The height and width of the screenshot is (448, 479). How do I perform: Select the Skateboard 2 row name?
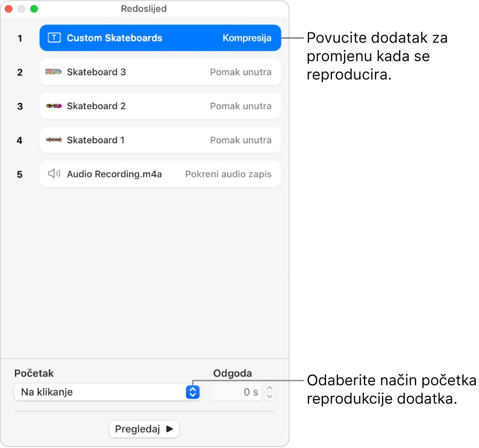click(x=96, y=106)
